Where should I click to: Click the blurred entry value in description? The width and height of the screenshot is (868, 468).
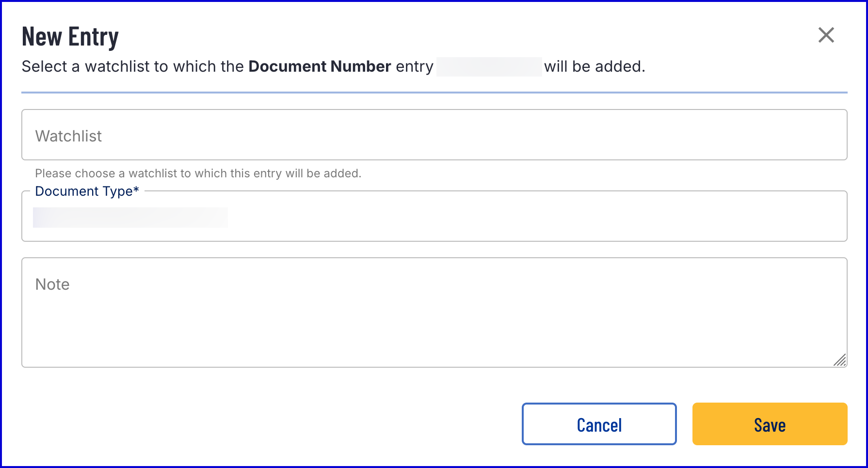click(x=489, y=67)
